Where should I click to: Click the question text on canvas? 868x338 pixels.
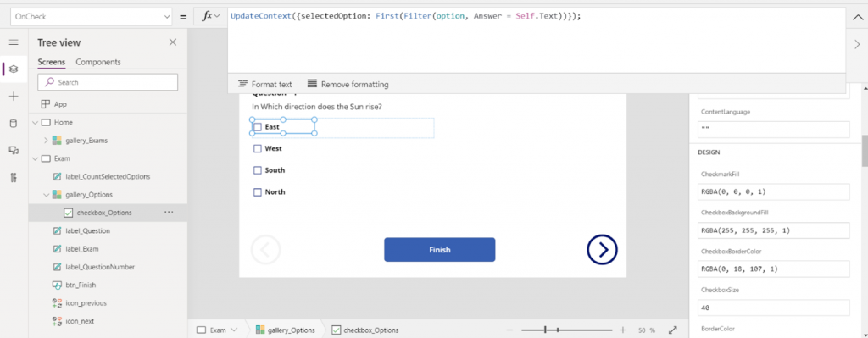pyautogui.click(x=317, y=107)
